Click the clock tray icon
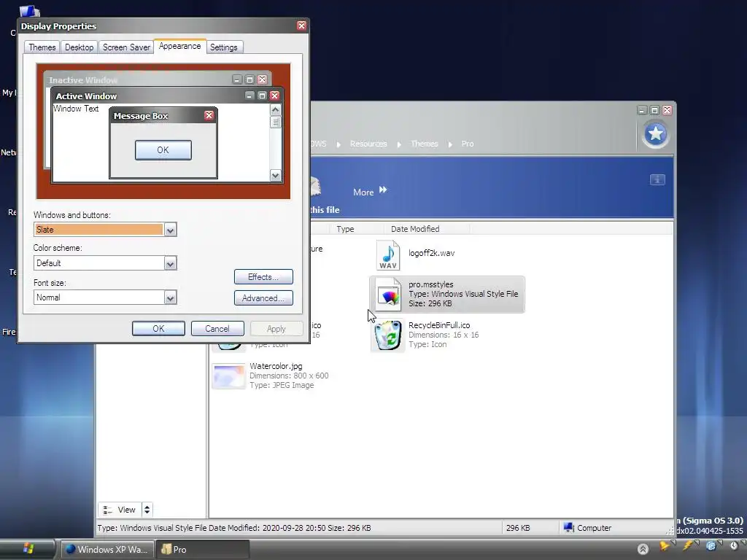The height and width of the screenshot is (560, 747). pos(734,546)
